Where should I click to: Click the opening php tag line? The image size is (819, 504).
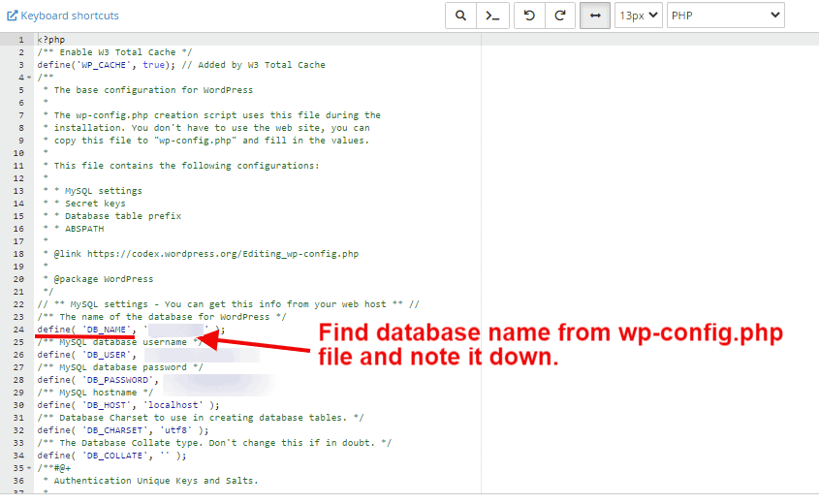tap(51, 40)
